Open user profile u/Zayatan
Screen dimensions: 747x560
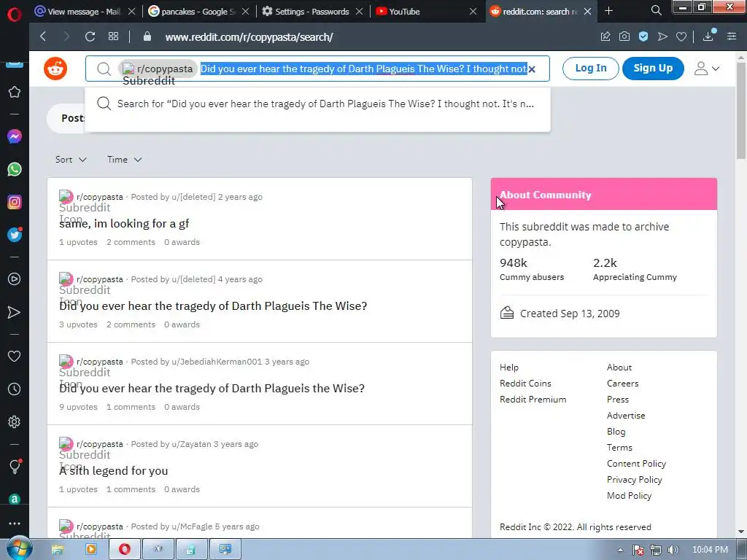tap(192, 444)
